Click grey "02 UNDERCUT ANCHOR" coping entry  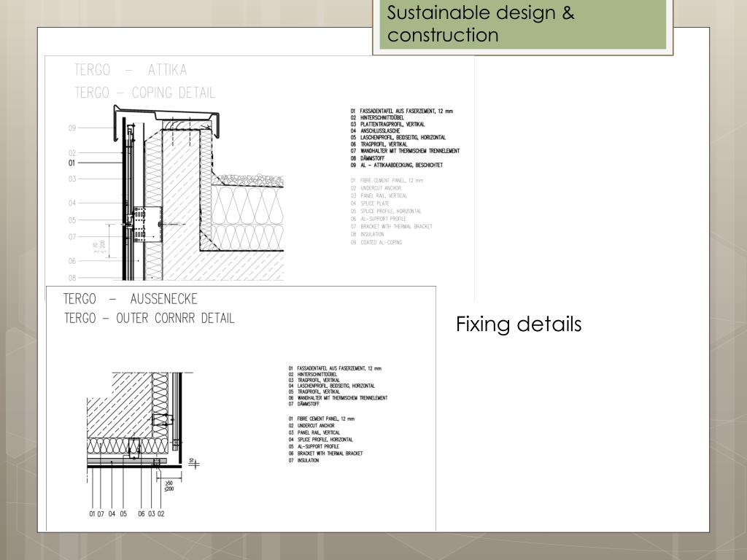click(x=376, y=188)
